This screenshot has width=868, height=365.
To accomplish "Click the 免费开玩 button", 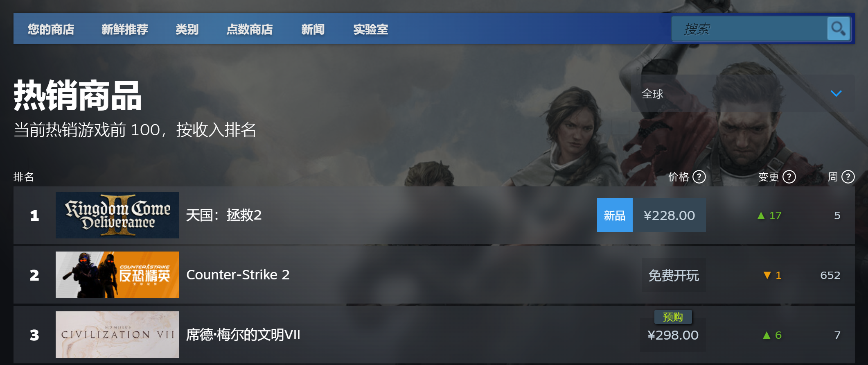I will (x=674, y=275).
